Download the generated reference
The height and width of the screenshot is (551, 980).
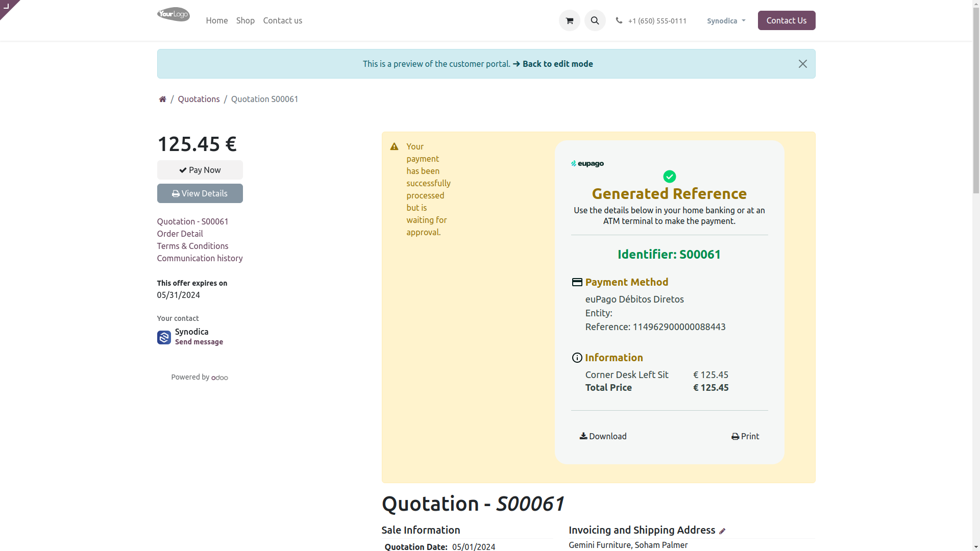click(603, 436)
